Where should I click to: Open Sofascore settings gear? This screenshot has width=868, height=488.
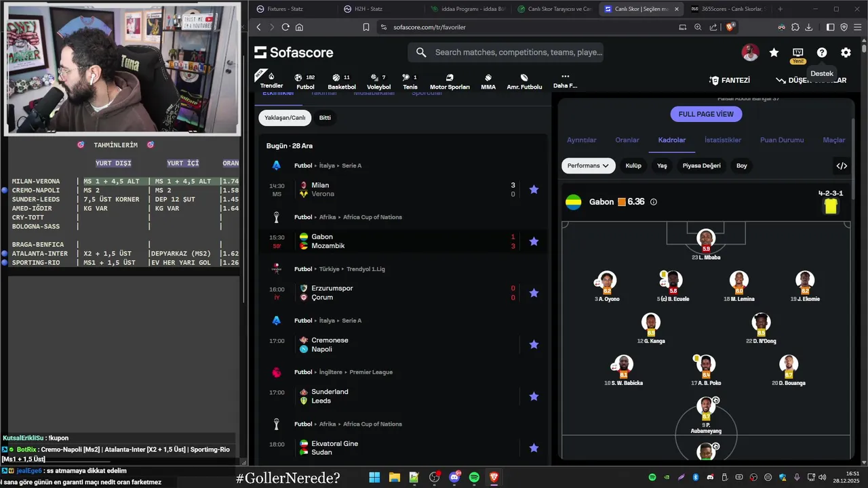(x=846, y=52)
